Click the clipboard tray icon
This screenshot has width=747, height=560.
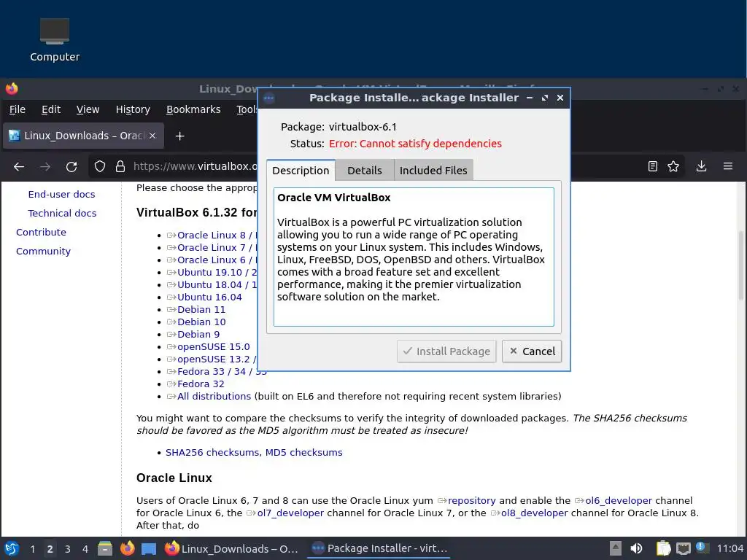[x=663, y=548]
